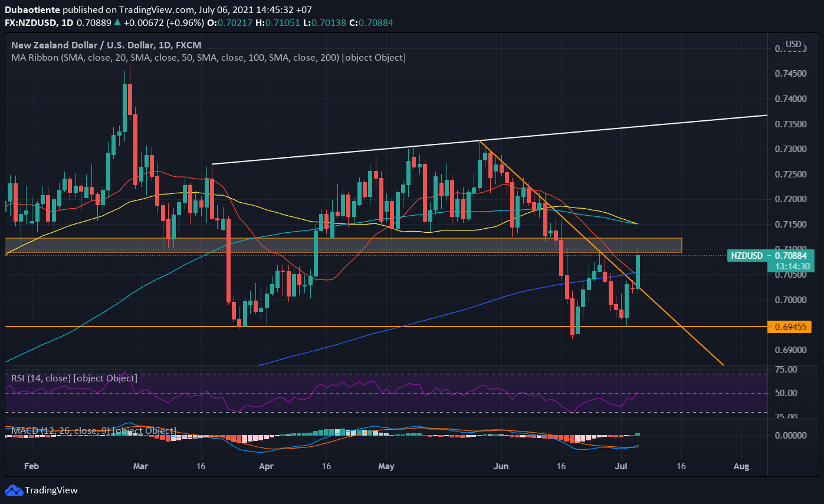Click the 0.70500 price axis label
The height and width of the screenshot is (504, 824).
click(x=790, y=275)
